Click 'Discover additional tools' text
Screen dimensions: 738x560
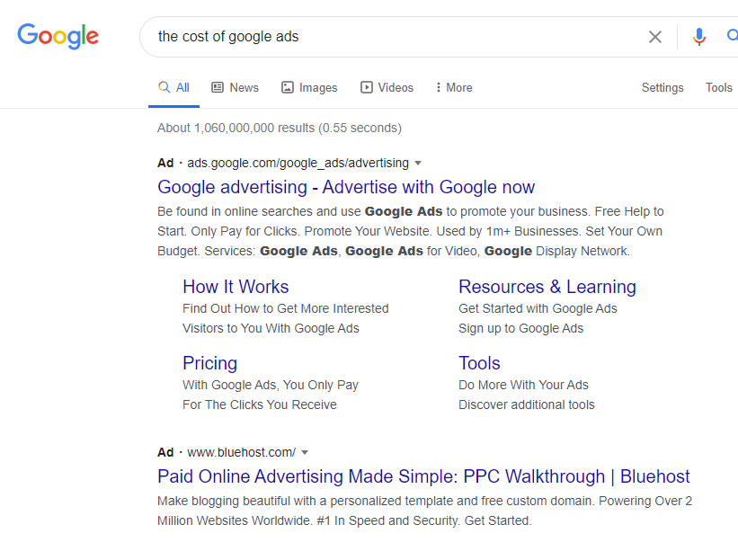[526, 404]
